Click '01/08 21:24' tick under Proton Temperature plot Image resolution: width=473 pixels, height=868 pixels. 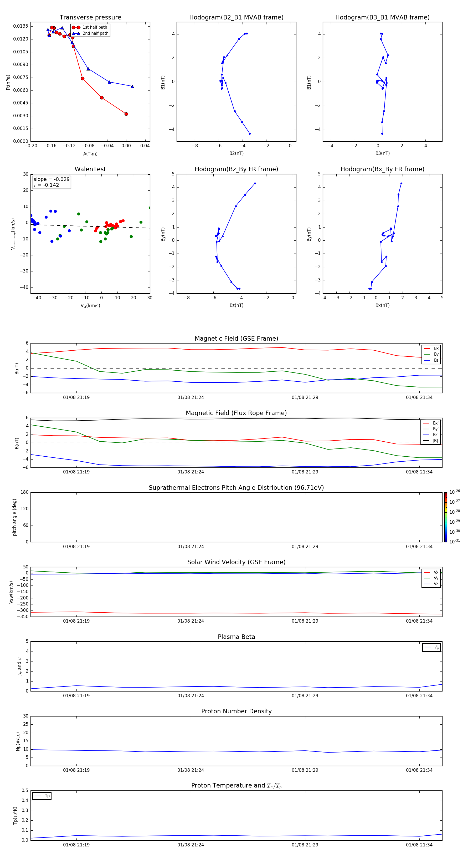[x=191, y=845]
